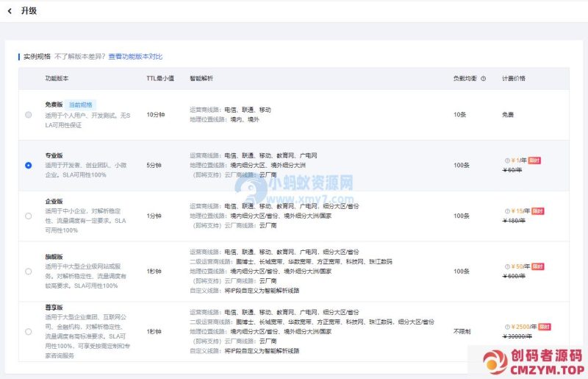Open the 查看功能版本对比 link
The width and height of the screenshot is (588, 379).
tap(135, 57)
